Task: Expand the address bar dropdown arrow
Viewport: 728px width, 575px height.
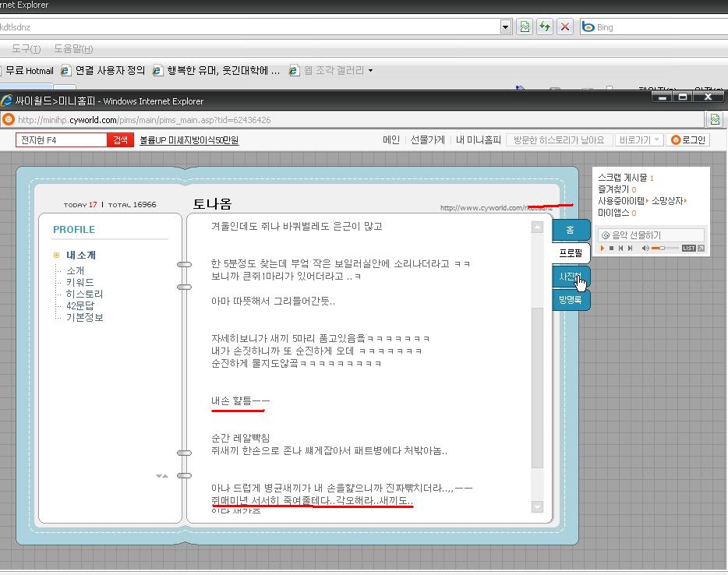Action: [x=506, y=27]
